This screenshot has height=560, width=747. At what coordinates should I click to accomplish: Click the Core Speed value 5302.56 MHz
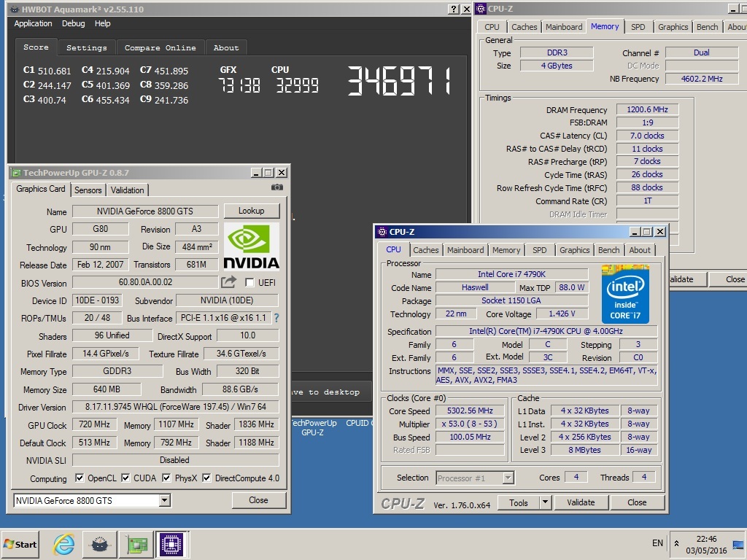470,411
